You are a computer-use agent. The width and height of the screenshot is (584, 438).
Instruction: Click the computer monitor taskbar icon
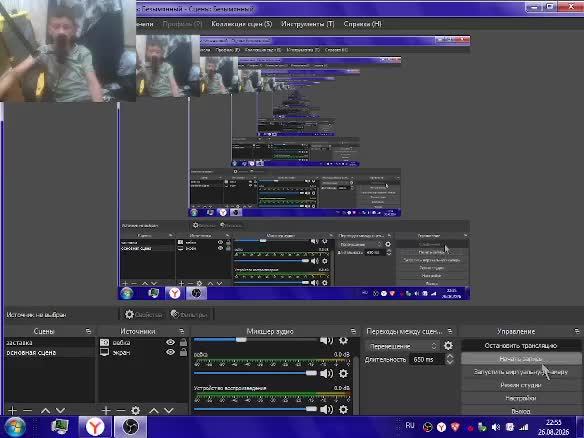pos(60,427)
